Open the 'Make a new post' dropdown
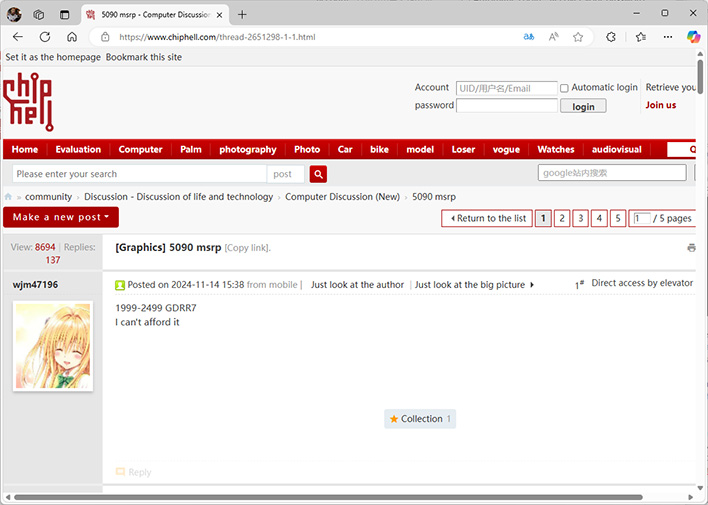The image size is (708, 505). (x=60, y=217)
